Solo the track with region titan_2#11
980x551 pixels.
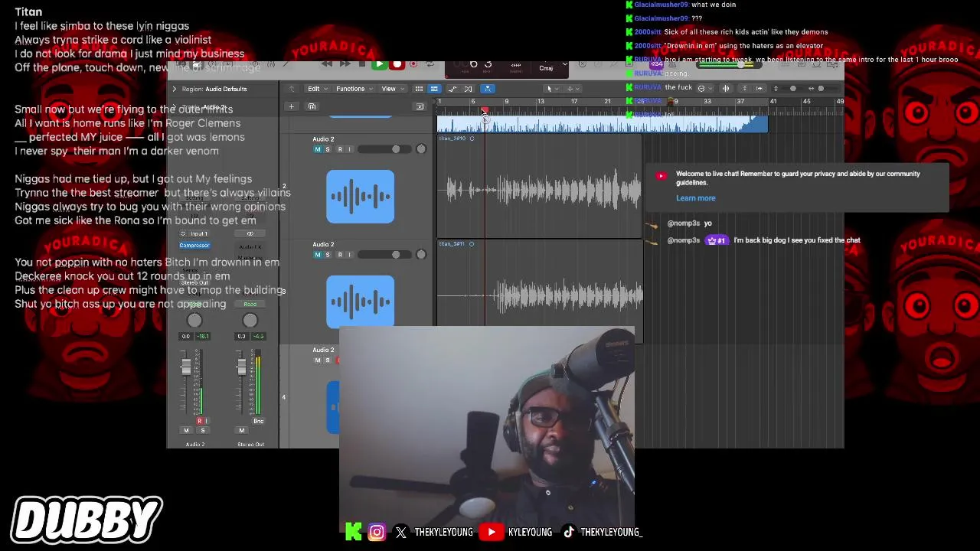coord(328,255)
